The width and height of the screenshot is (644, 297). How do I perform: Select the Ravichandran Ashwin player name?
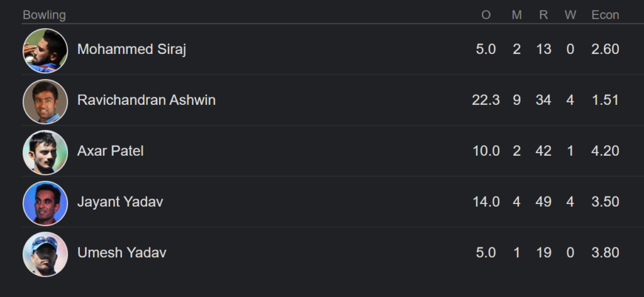pos(146,100)
